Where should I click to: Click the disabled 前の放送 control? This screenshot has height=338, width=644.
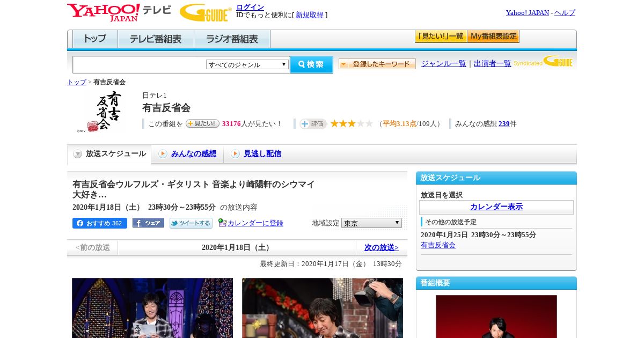92,248
